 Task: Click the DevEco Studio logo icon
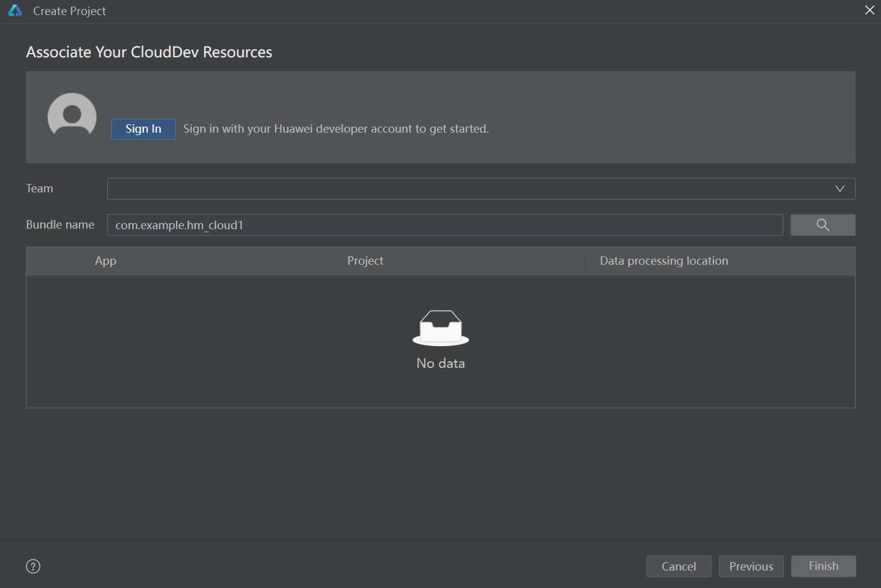click(15, 11)
